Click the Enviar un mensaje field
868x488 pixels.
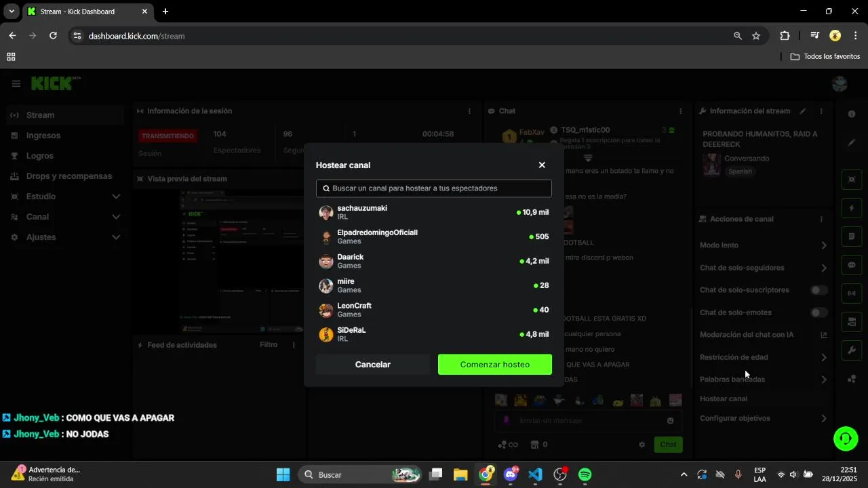click(588, 421)
